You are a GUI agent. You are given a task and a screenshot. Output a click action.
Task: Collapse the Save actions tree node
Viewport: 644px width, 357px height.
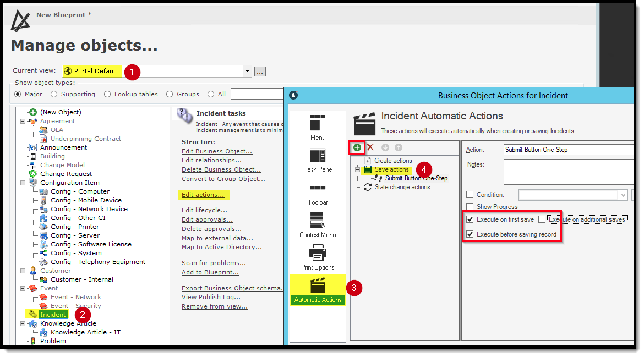click(357, 169)
